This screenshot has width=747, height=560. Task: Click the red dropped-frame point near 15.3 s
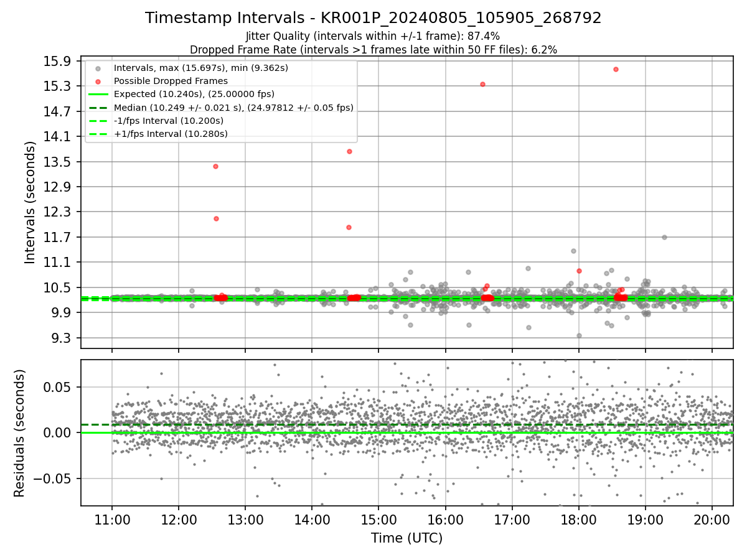[x=482, y=84]
